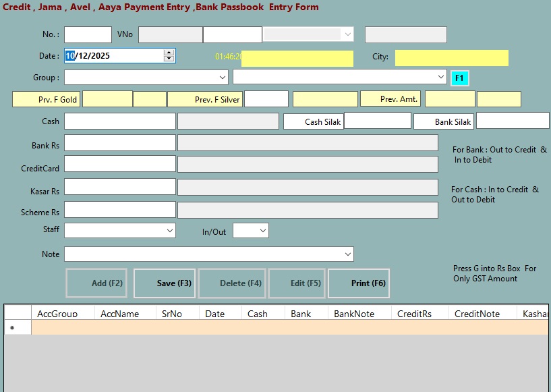Viewport: 551px width, 392px height.
Task: Click the Delete (F4) button
Action: (x=231, y=283)
